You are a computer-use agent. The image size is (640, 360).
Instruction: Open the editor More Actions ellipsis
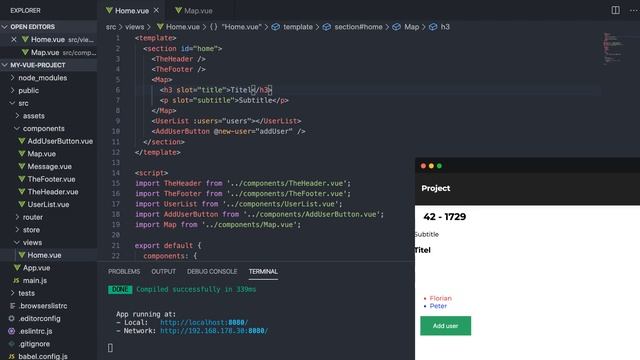click(634, 10)
